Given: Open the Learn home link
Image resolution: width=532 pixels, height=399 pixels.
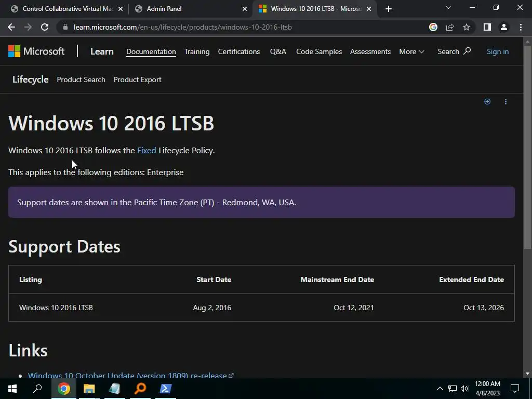Looking at the screenshot, I should [x=102, y=51].
